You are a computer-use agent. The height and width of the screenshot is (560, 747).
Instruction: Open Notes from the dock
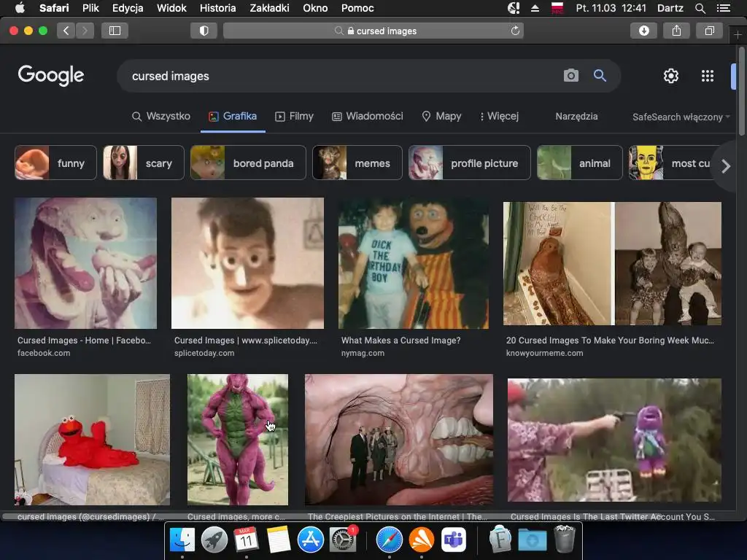[x=278, y=540]
